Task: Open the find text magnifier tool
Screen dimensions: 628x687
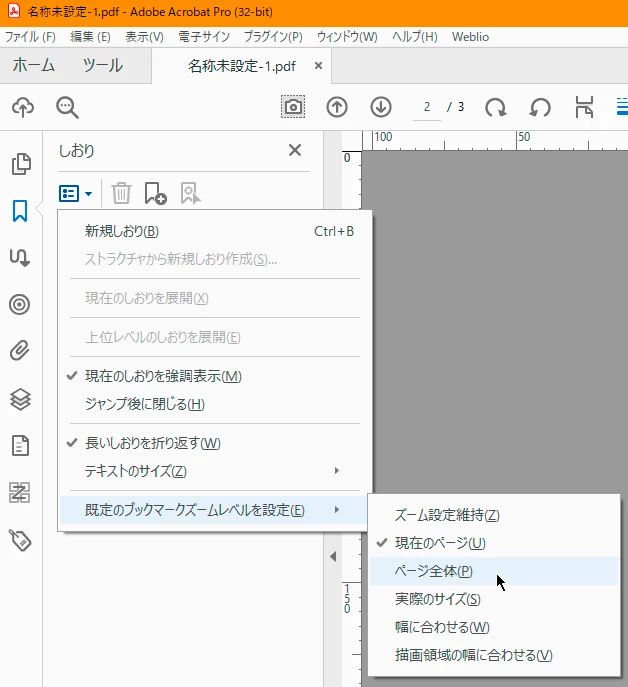Action: click(67, 108)
